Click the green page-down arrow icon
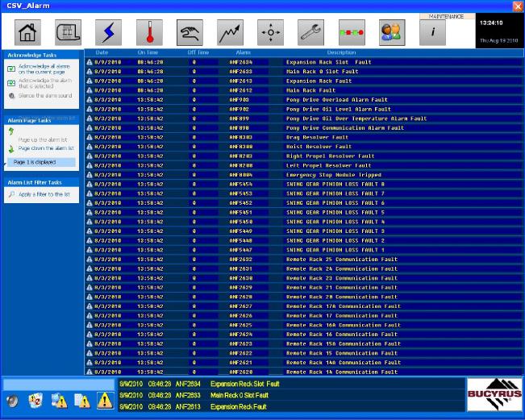 (11, 149)
